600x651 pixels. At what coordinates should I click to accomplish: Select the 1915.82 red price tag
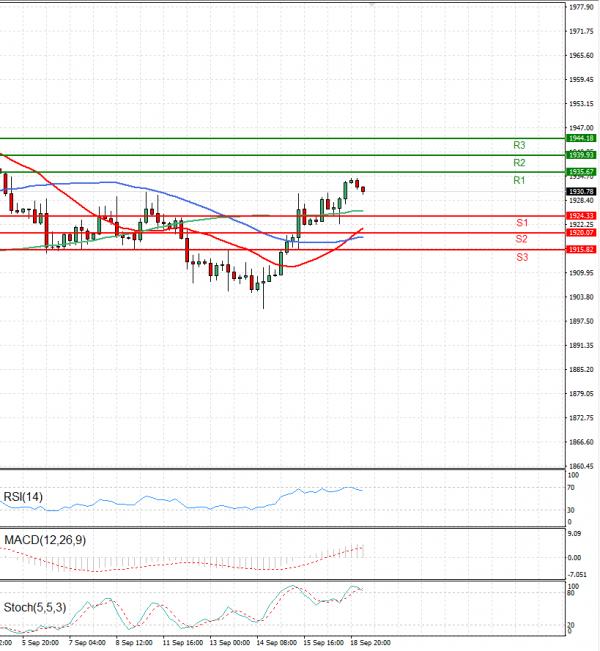(581, 249)
